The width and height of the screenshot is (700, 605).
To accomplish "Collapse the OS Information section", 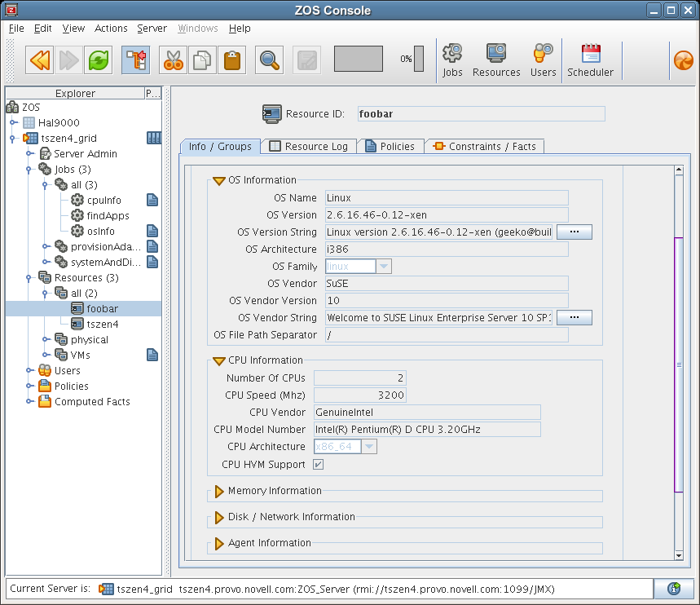I will pyautogui.click(x=218, y=180).
